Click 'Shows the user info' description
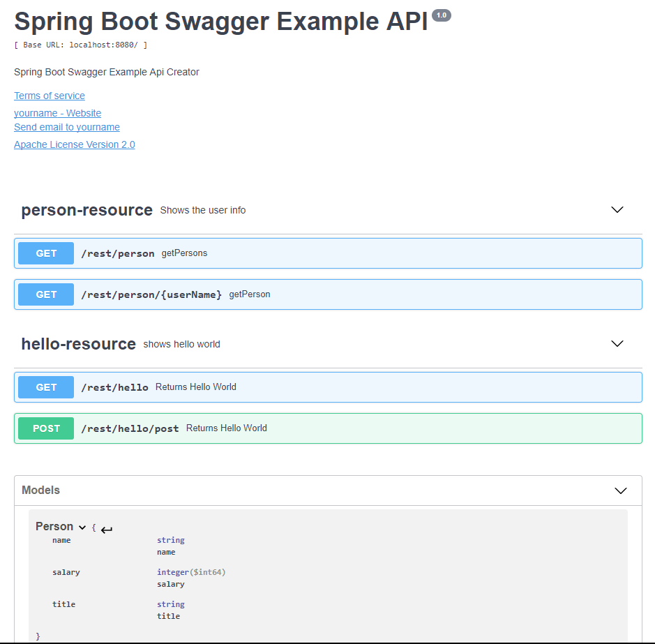The width and height of the screenshot is (655, 644). (x=202, y=210)
